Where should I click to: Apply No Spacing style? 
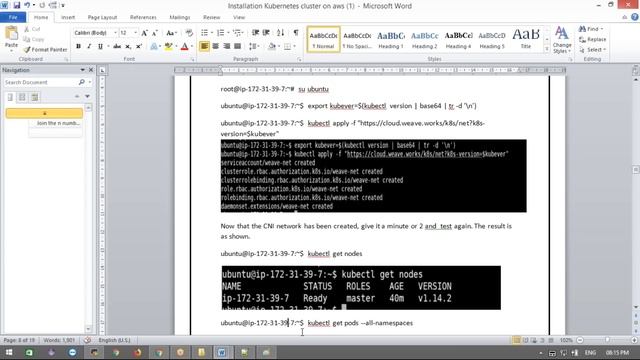pyautogui.click(x=357, y=40)
